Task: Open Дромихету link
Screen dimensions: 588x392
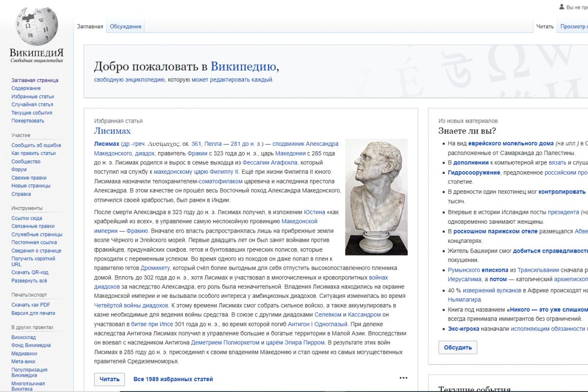Action: [x=155, y=268]
